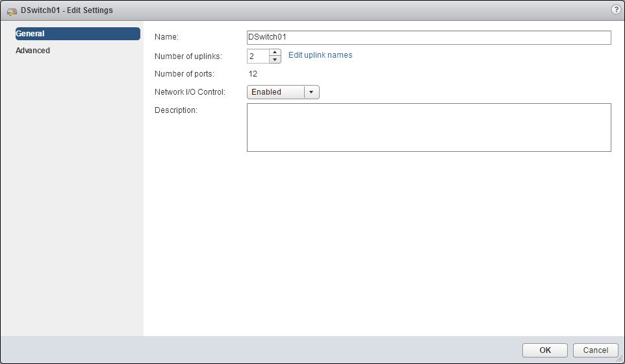Switch to the Advanced settings section
The image size is (625, 364).
coord(33,51)
